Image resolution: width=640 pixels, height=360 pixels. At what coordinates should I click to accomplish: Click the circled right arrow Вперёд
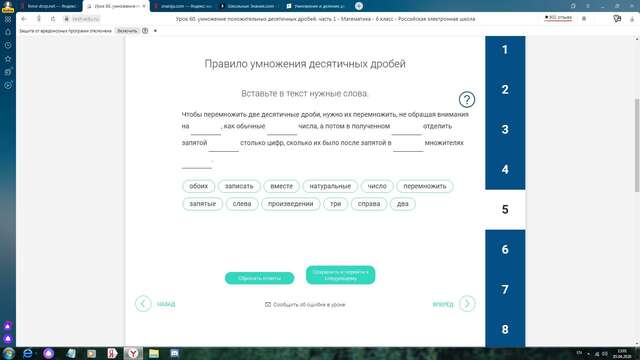467,304
